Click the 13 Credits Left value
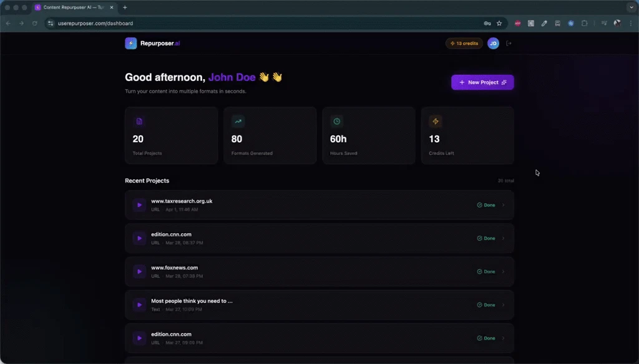The width and height of the screenshot is (639, 364). pyautogui.click(x=434, y=139)
